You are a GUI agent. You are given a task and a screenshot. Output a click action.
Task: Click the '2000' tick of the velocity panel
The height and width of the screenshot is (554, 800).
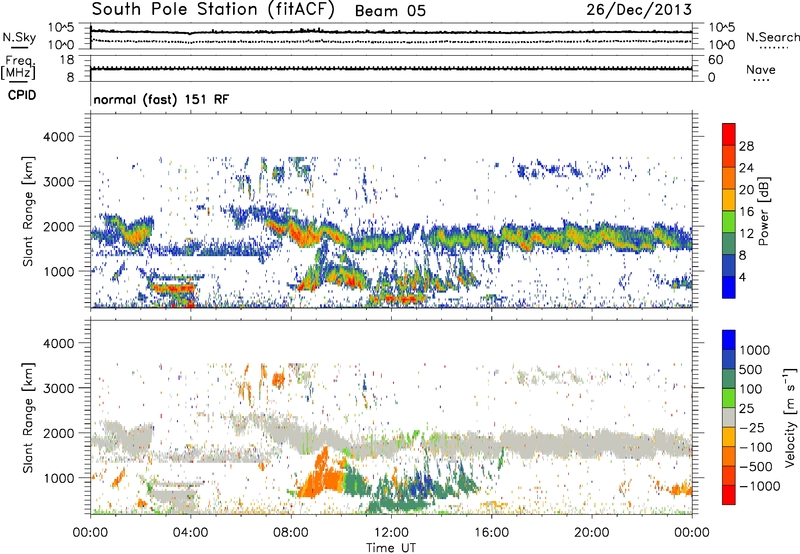(x=58, y=433)
